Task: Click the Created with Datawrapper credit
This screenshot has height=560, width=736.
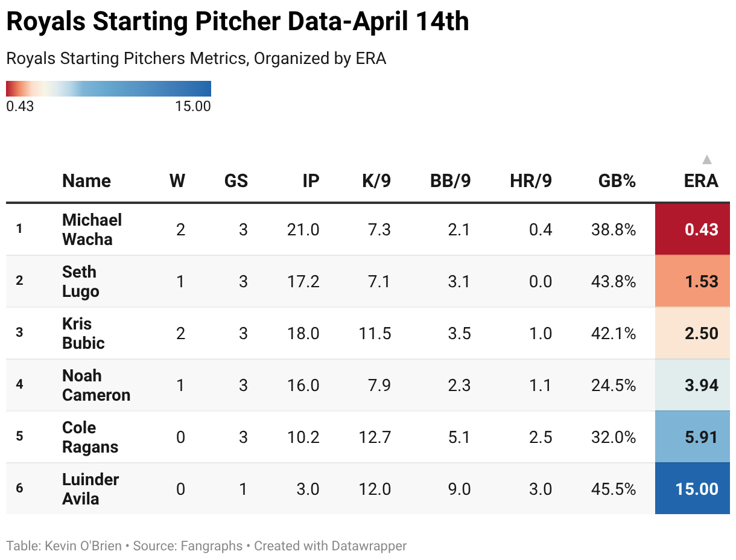Action: click(x=330, y=546)
